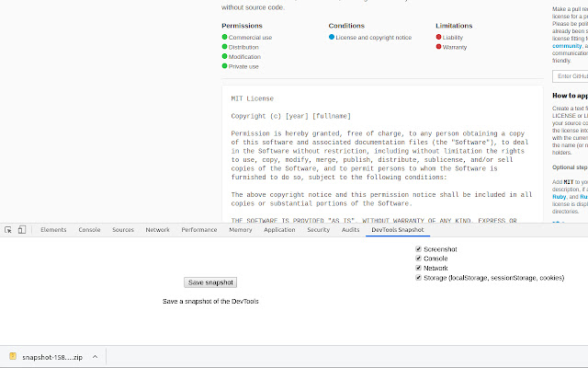Click the red dot beside Warranty
Viewport: 588px width, 368px height.
point(438,47)
